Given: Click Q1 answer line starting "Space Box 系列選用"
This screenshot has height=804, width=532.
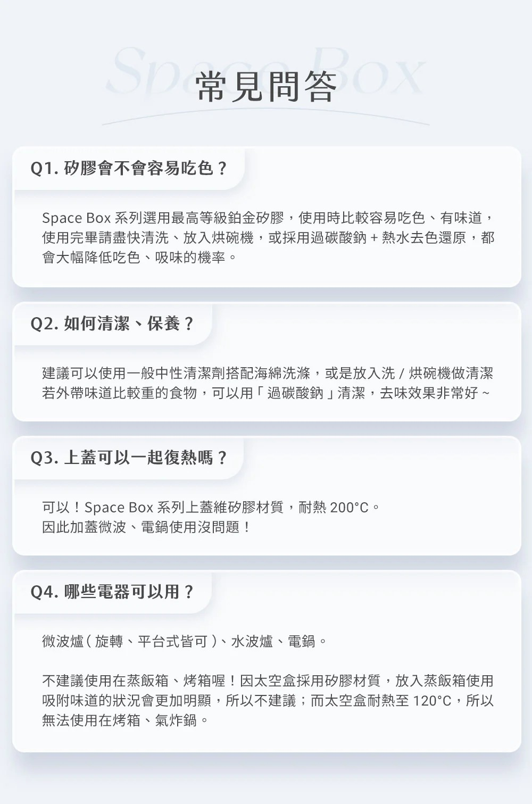Looking at the screenshot, I should [x=268, y=218].
